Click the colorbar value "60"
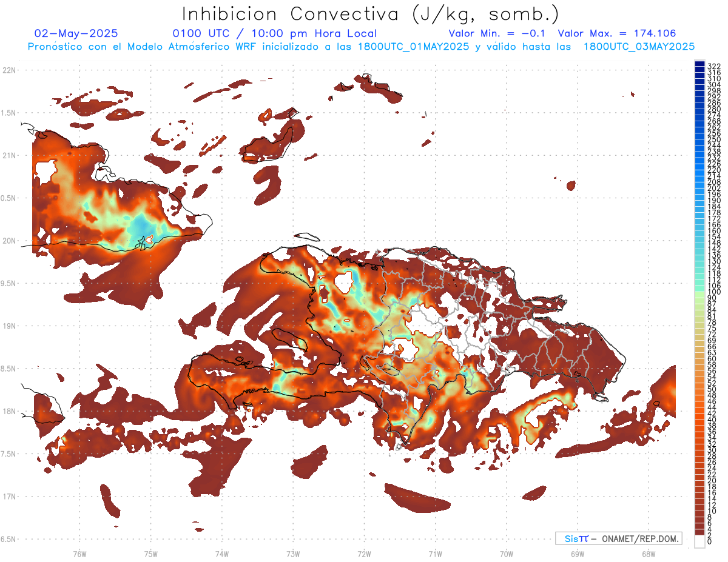 [712, 358]
